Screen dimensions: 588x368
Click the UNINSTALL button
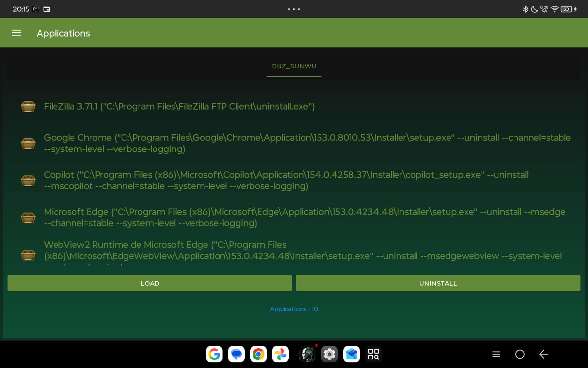pyautogui.click(x=438, y=283)
